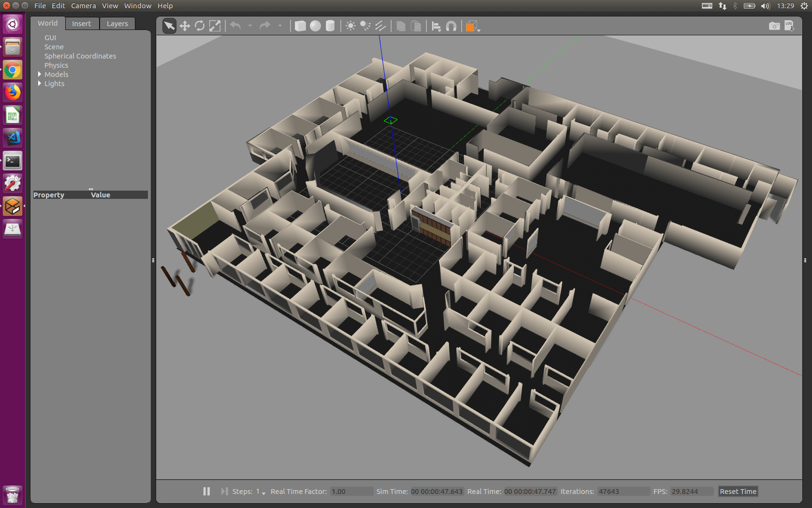Step the simulation forward once
The height and width of the screenshot is (508, 812).
(224, 491)
